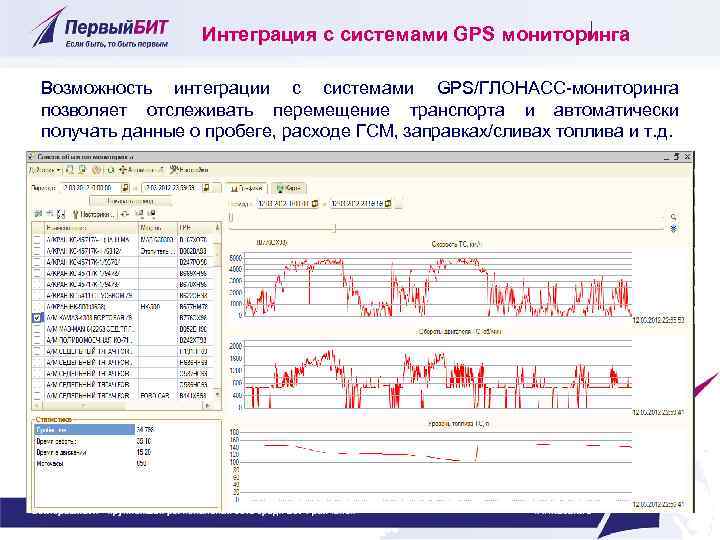
Task: Switch to the График tab
Action: [247, 188]
